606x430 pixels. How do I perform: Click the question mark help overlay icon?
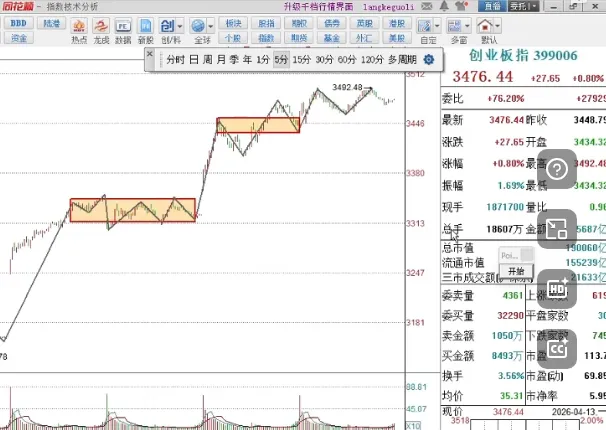tap(557, 169)
